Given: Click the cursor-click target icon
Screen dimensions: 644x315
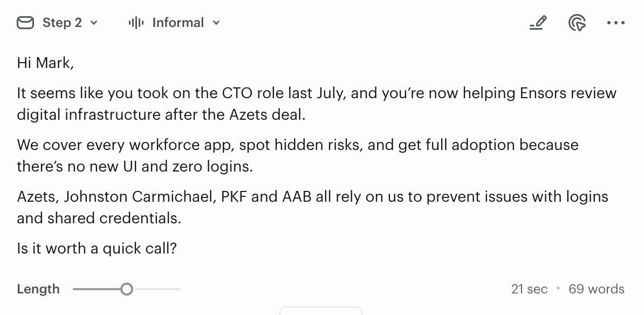Looking at the screenshot, I should point(577,23).
